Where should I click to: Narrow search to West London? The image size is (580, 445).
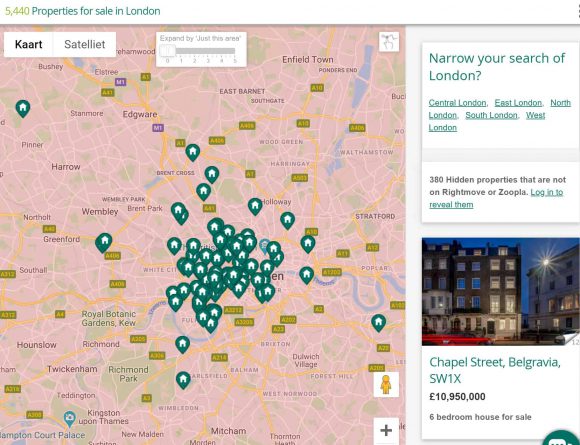pos(487,121)
